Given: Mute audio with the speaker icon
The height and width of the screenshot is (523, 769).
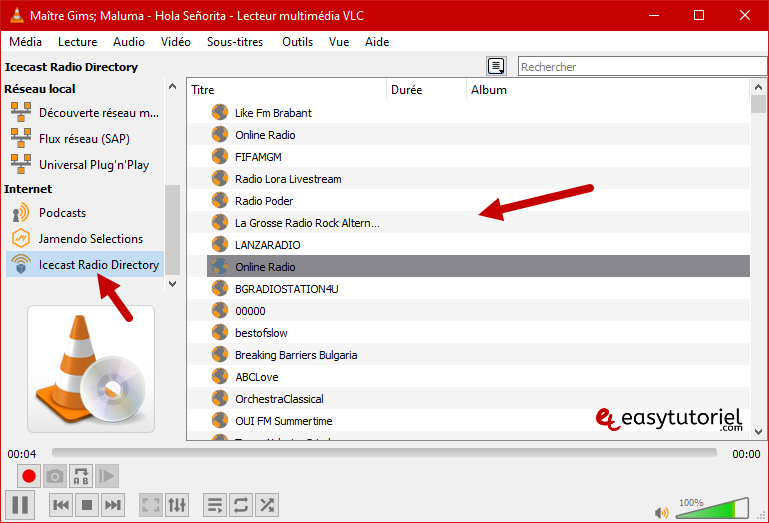Looking at the screenshot, I should (x=661, y=513).
